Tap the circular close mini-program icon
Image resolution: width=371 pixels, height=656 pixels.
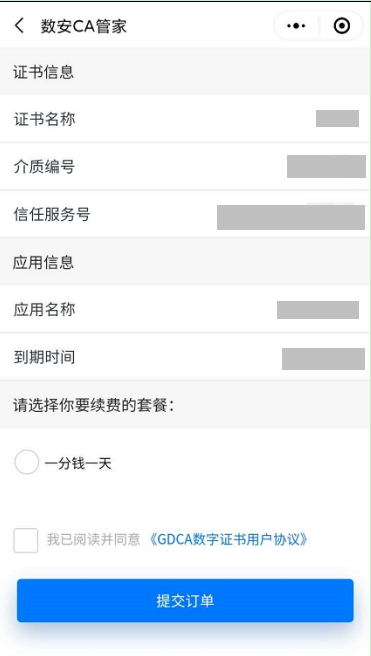pos(342,26)
